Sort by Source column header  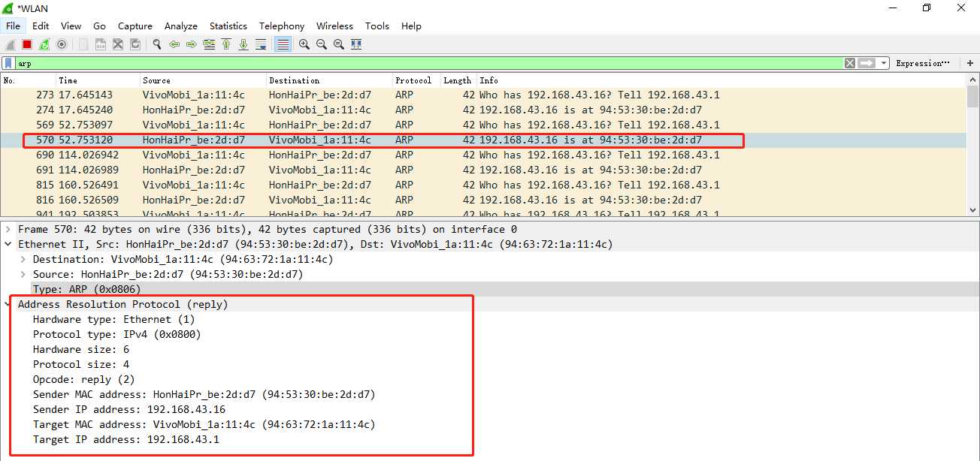click(203, 80)
